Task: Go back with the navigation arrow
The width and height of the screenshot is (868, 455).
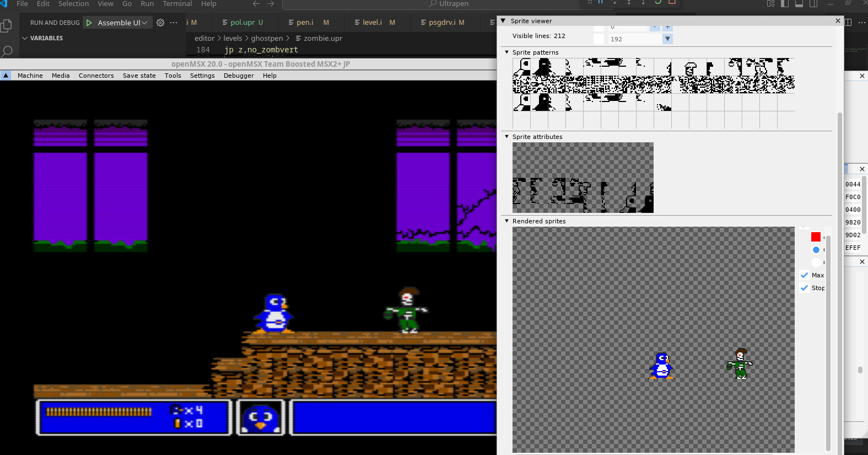Action: click(256, 3)
